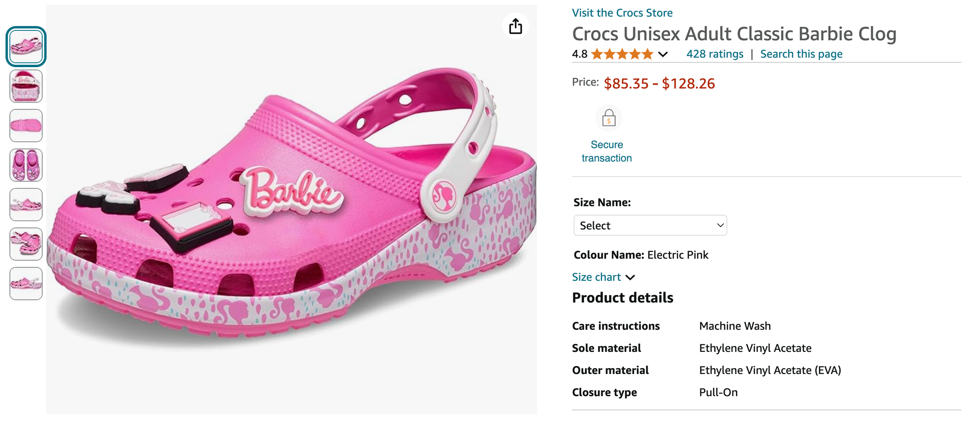Screen dimensions: 980x421
Task: Click the secure transaction lock icon
Action: [608, 118]
